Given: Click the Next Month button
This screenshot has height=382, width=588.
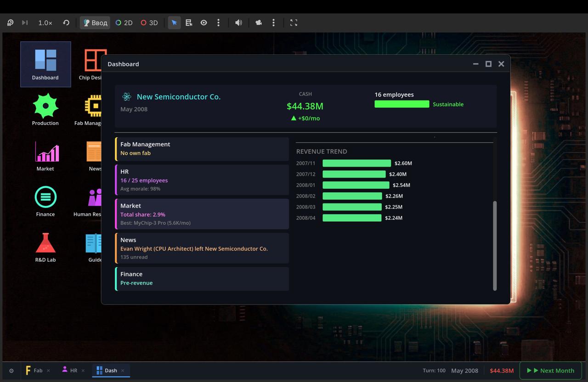Looking at the screenshot, I should point(551,371).
